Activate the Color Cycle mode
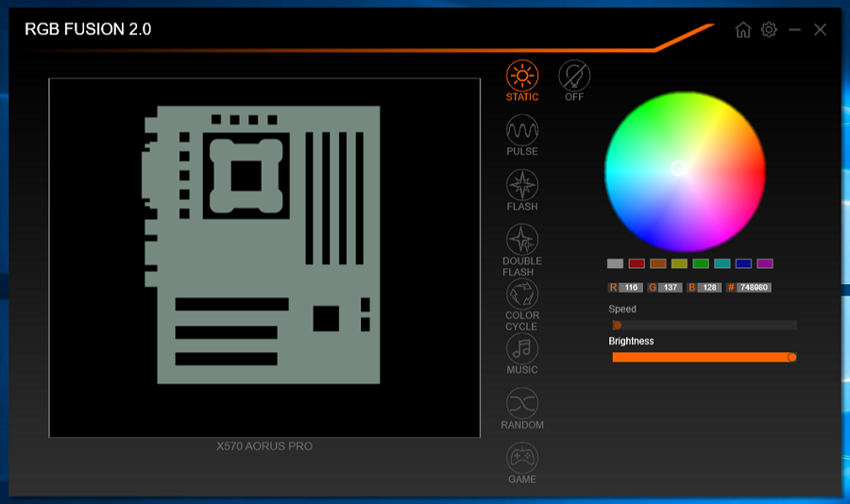Viewport: 850px width, 504px height. tap(522, 305)
